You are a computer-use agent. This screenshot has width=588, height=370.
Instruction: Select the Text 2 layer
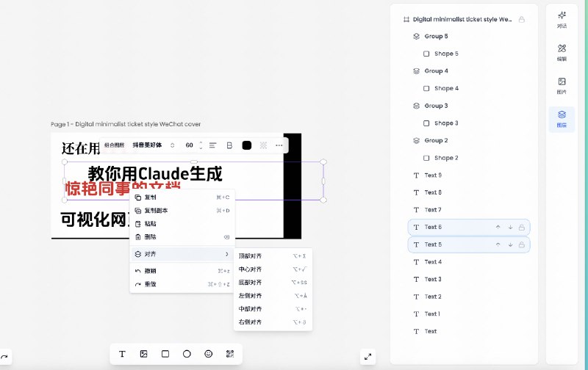coord(469,297)
